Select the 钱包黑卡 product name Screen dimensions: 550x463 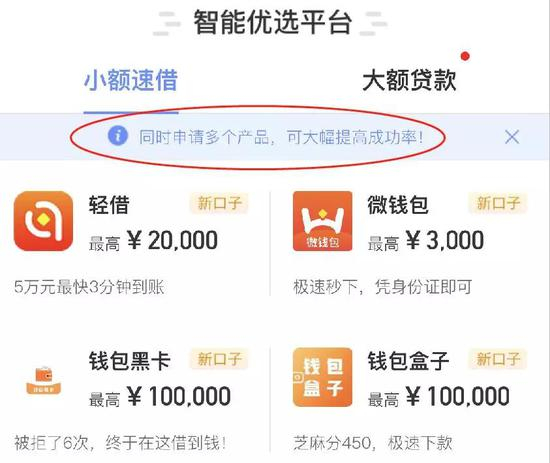coord(129,361)
